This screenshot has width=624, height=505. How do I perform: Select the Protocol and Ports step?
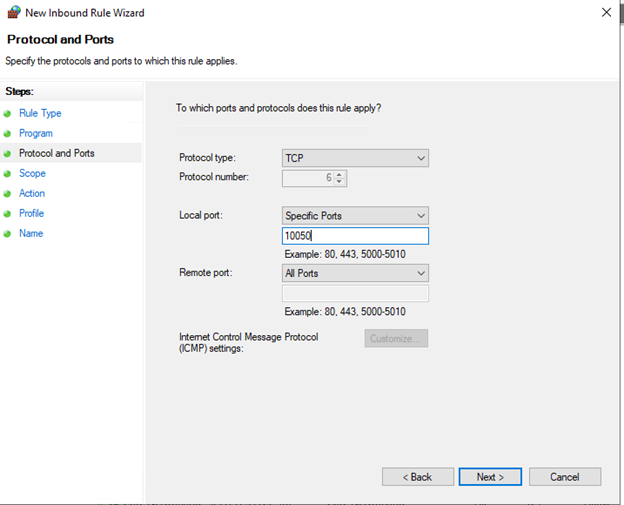click(57, 153)
